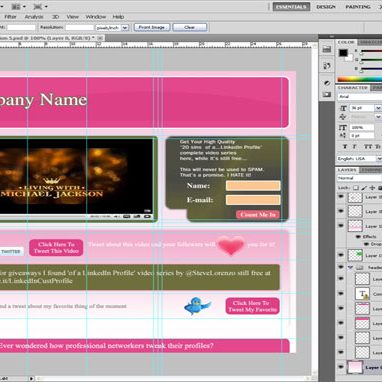Image resolution: width=382 pixels, height=382 pixels.
Task: Collapse the header layer group arrow
Action: (x=350, y=267)
